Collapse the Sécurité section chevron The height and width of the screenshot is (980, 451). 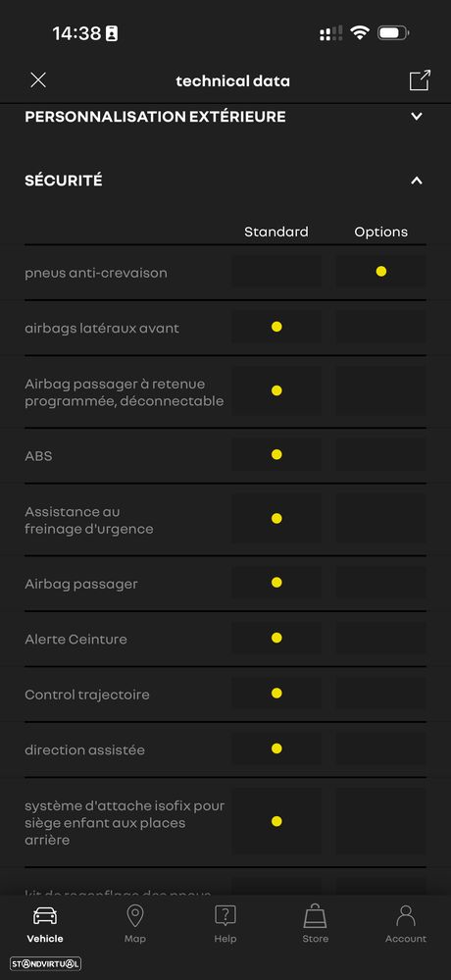417,181
